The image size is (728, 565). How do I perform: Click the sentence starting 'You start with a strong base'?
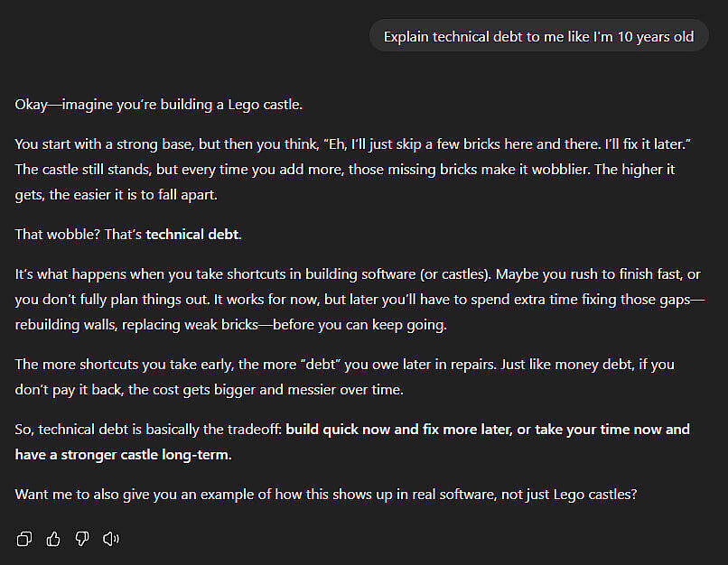(353, 144)
